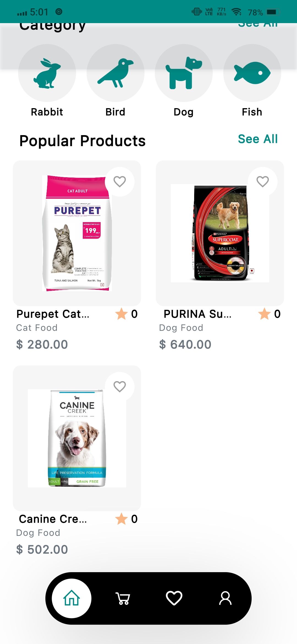Screen dimensions: 297x644
Task: Open the Dog category
Action: tap(184, 73)
